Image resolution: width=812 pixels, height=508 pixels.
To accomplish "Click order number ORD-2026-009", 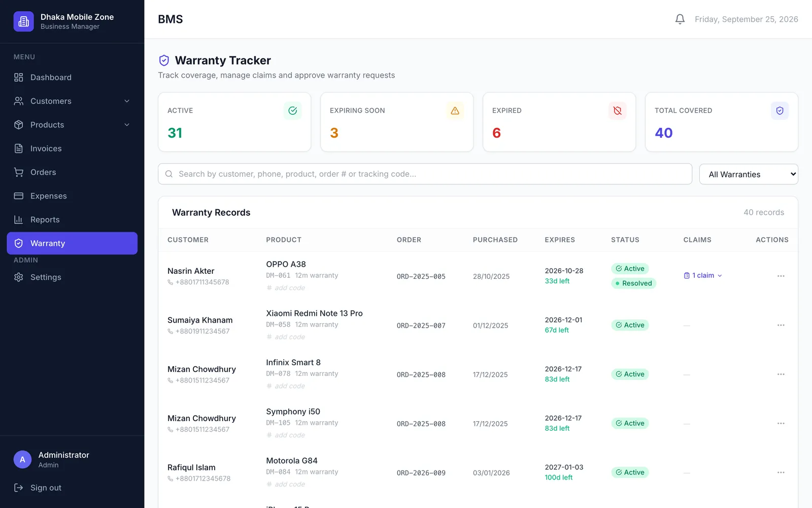I will (421, 473).
